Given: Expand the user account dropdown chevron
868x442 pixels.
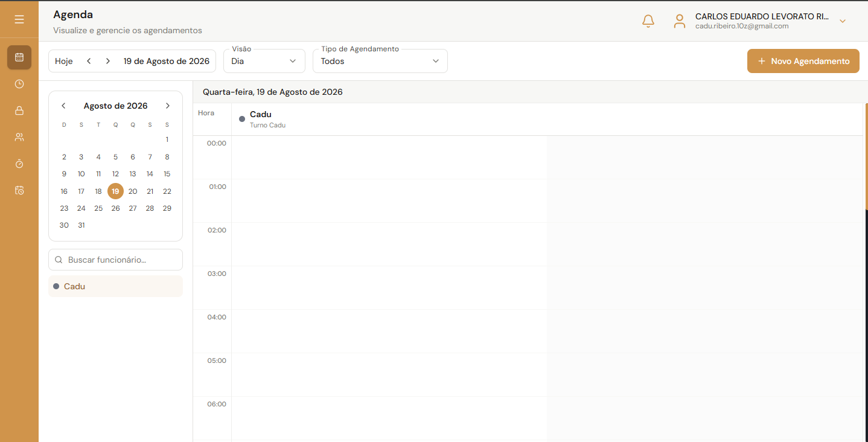Looking at the screenshot, I should [843, 21].
